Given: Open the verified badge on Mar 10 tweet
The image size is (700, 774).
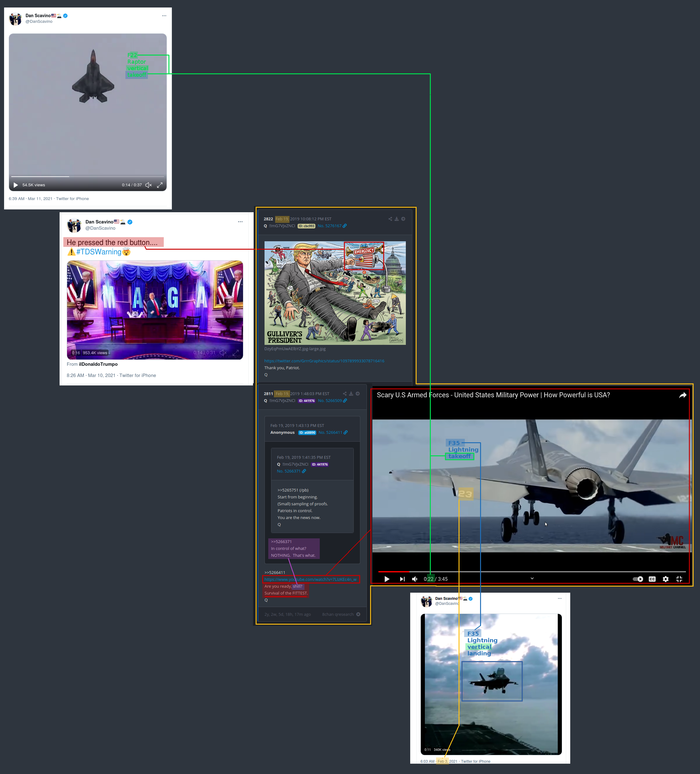Looking at the screenshot, I should [130, 222].
